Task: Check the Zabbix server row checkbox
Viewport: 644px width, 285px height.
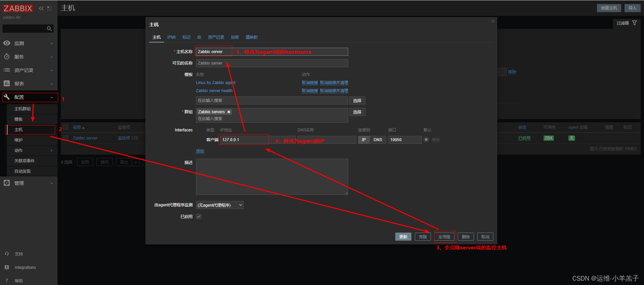Action: tap(66, 138)
